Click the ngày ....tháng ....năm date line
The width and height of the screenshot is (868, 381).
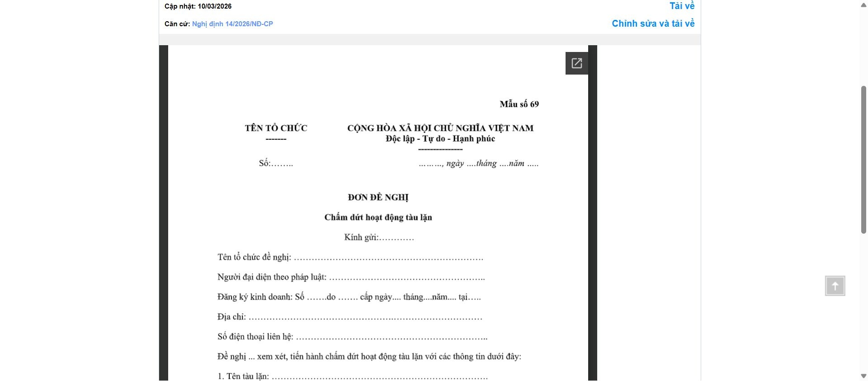point(478,163)
